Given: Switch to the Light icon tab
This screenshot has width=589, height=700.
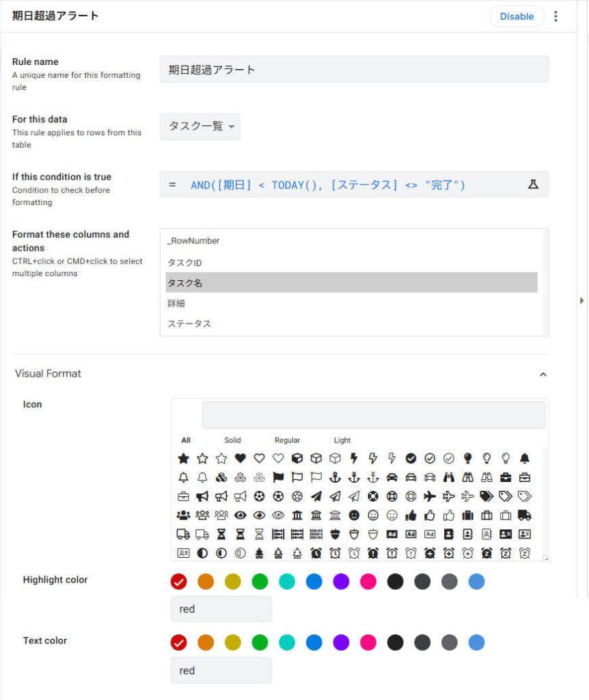Looking at the screenshot, I should pyautogui.click(x=342, y=440).
